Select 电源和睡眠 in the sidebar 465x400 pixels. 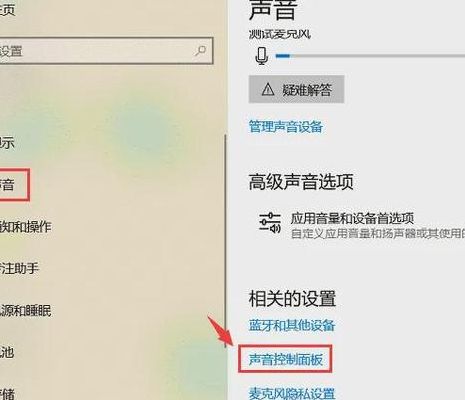25,310
